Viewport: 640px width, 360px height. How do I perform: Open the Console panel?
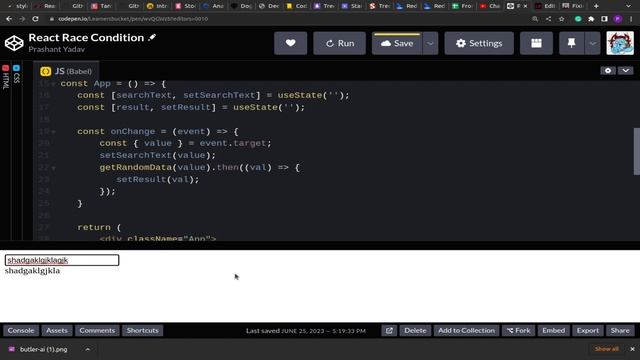click(x=21, y=331)
